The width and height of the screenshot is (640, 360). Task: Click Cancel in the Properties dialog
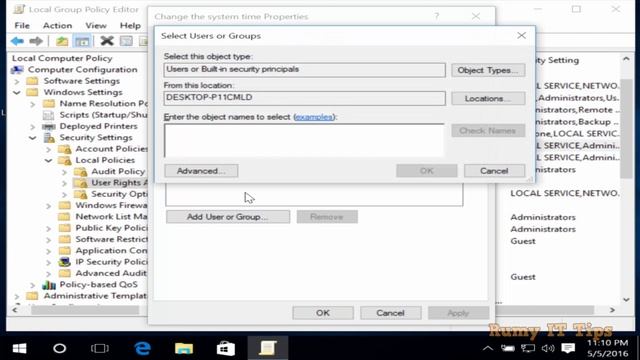391,313
